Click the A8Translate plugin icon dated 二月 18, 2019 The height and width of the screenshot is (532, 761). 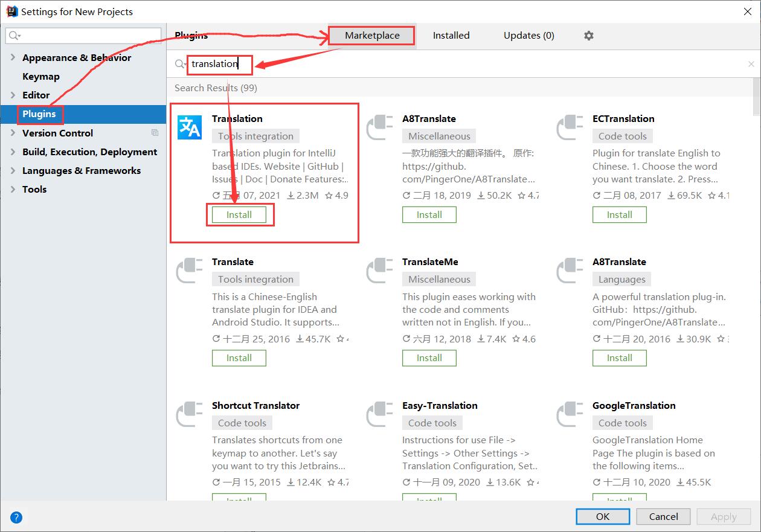point(380,127)
